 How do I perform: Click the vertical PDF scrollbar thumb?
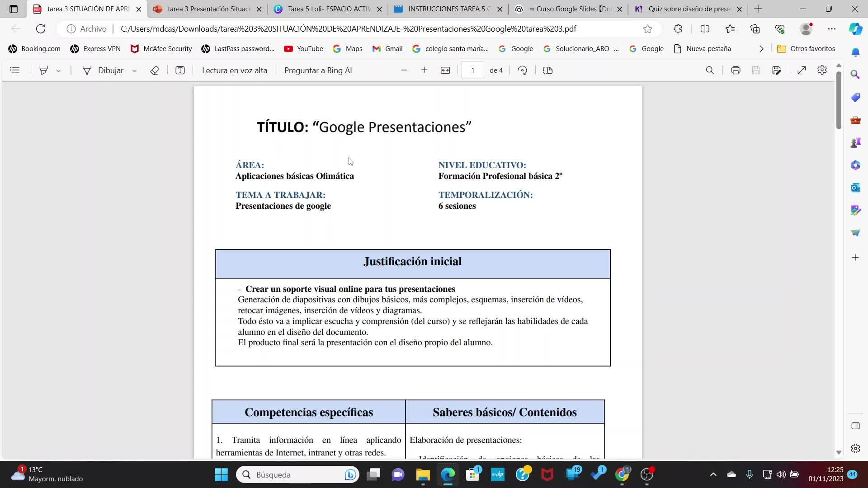pos(839,99)
